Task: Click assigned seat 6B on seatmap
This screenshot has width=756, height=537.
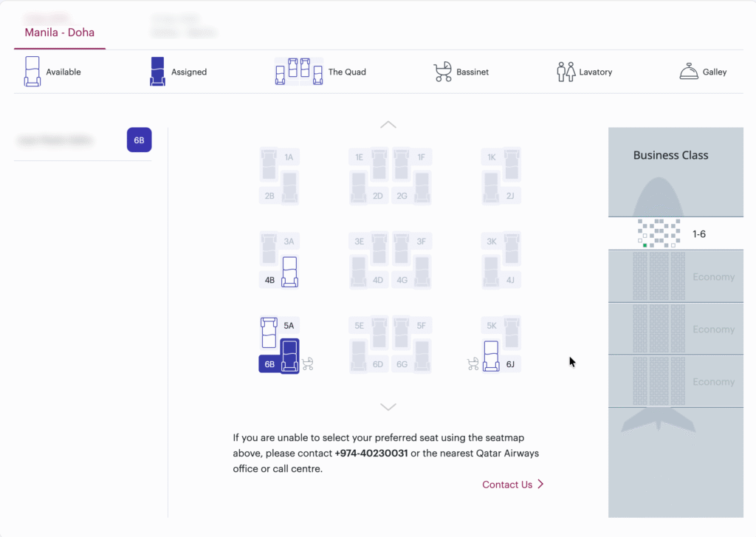Action: pos(289,356)
